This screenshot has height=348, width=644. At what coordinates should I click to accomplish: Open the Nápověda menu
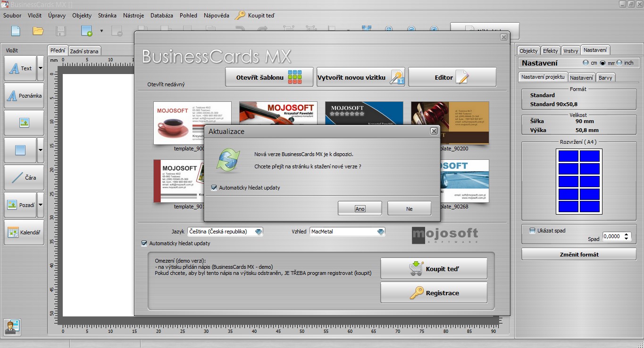point(217,16)
